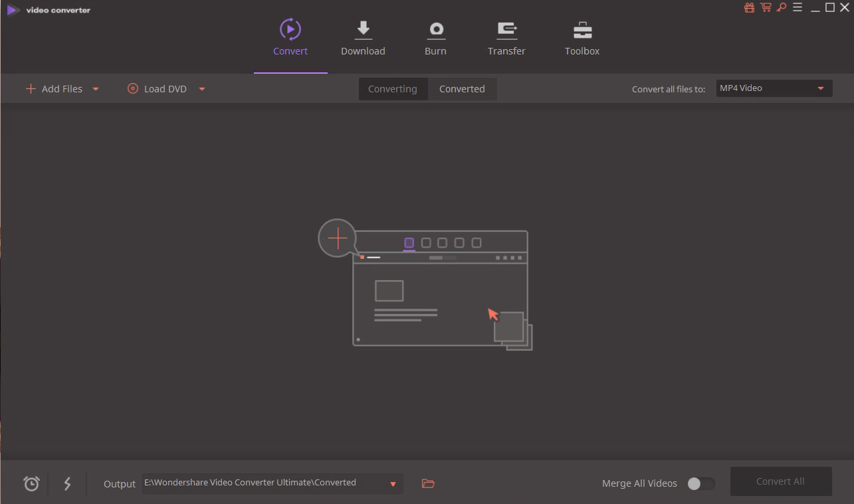
Task: Open the Convert section
Action: (x=290, y=38)
